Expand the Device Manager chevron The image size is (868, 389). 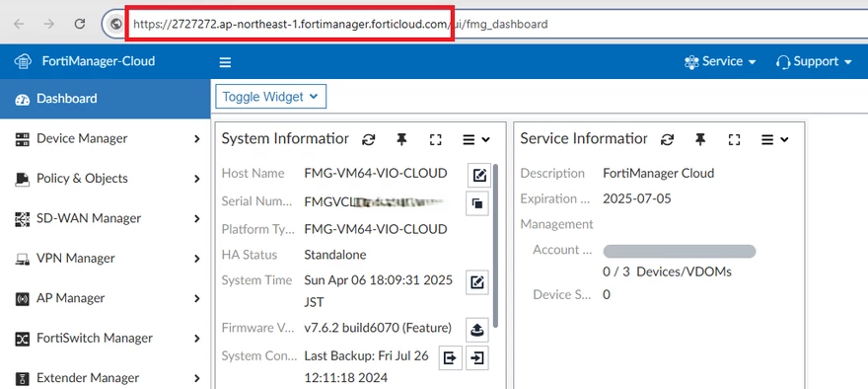click(x=197, y=139)
